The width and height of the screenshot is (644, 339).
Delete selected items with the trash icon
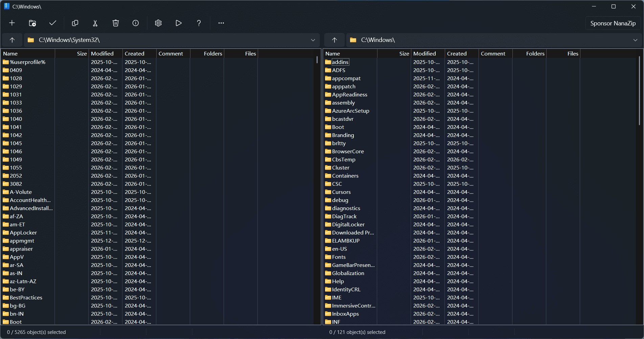[115, 23]
